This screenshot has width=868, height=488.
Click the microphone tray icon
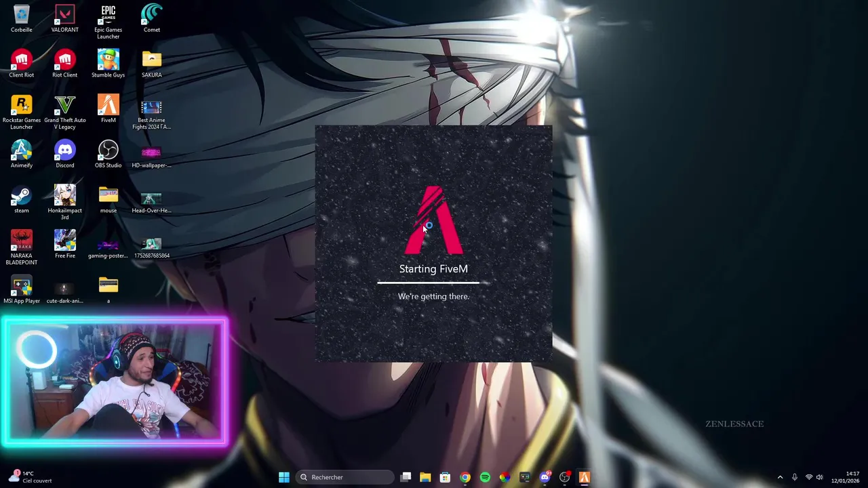click(795, 477)
